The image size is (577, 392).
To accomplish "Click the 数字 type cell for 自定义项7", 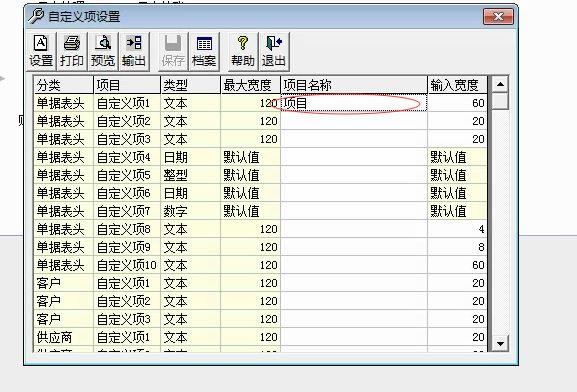I will point(191,211).
